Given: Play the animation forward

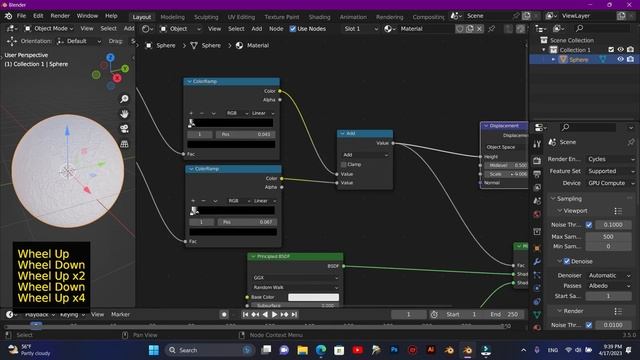Looking at the screenshot, I should click(x=275, y=314).
